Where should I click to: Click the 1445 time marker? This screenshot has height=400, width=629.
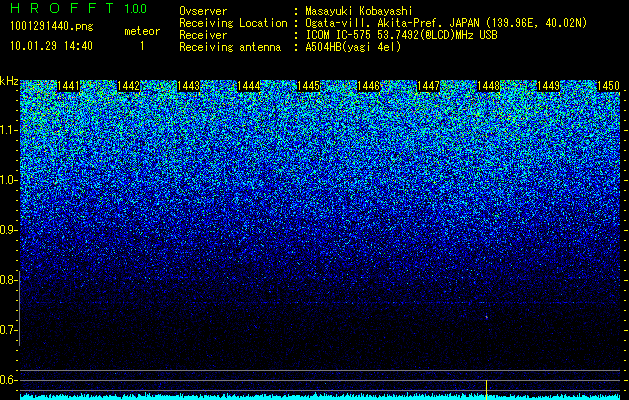[x=308, y=86]
